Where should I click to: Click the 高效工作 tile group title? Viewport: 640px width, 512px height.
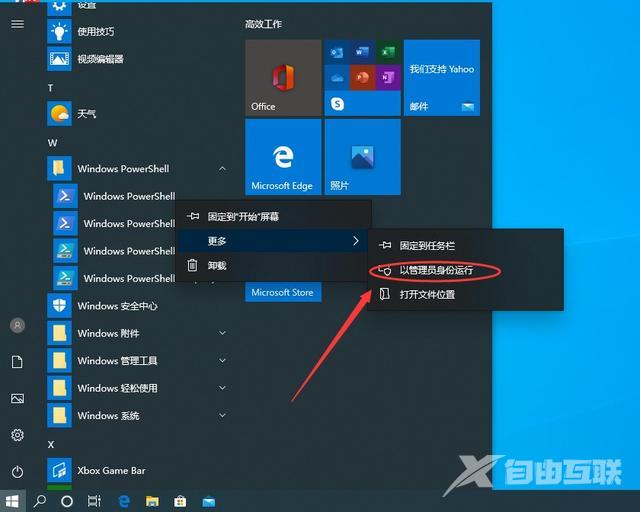tap(263, 24)
